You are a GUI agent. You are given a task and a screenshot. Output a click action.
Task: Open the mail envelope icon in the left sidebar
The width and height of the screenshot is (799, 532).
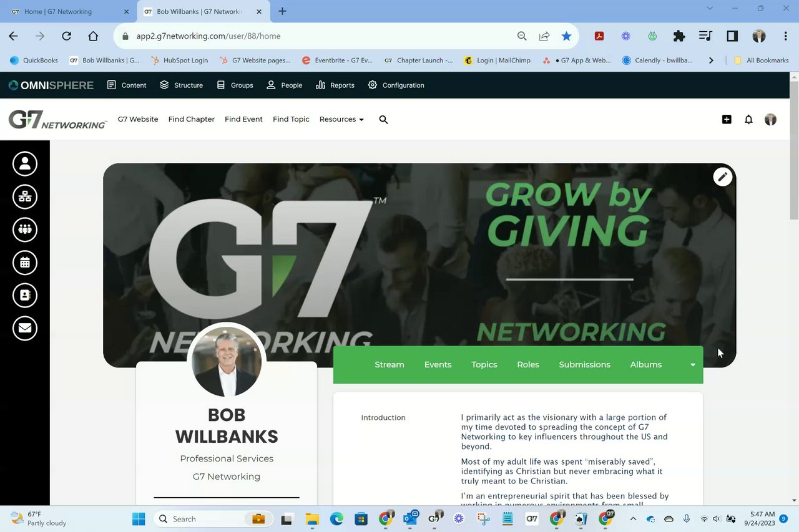(25, 328)
